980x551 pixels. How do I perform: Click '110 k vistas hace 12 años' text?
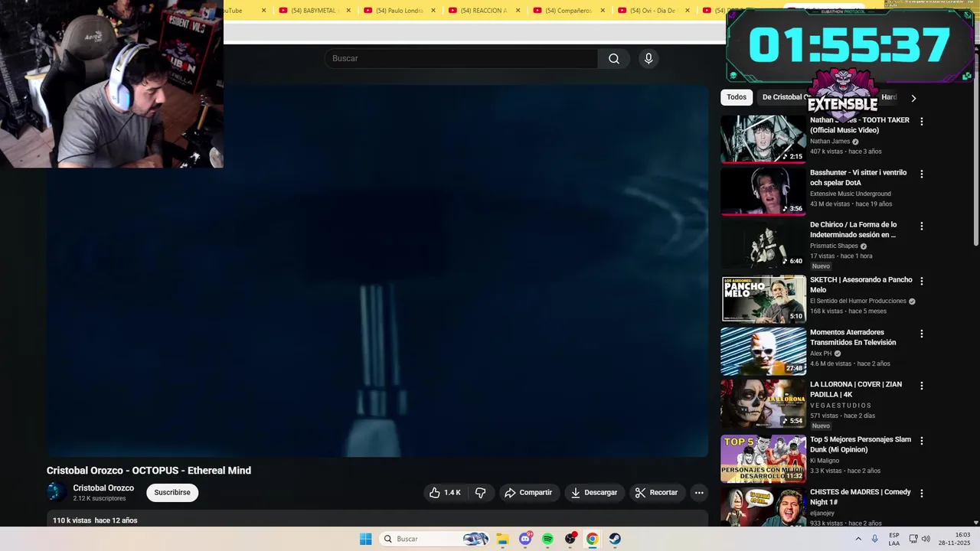(95, 520)
